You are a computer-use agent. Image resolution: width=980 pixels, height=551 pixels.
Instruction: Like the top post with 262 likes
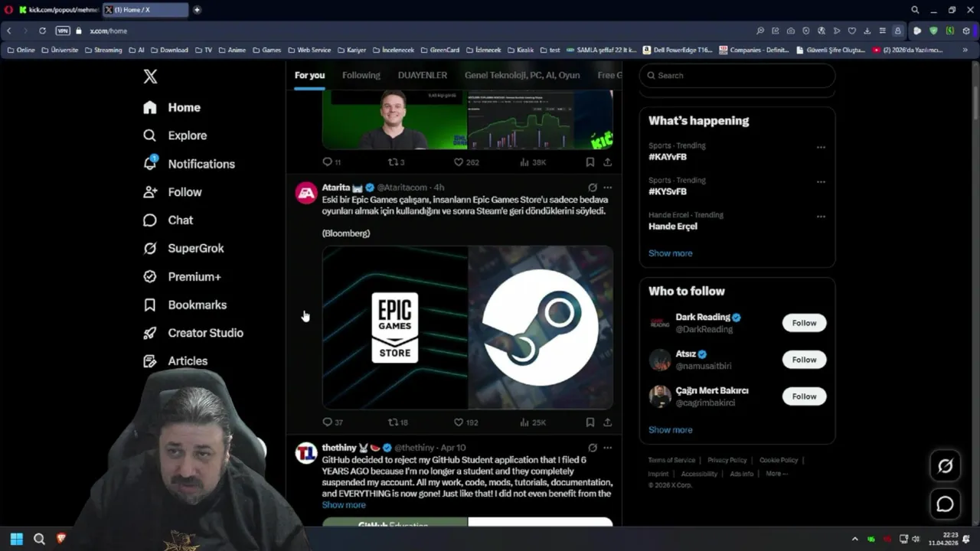465,162
